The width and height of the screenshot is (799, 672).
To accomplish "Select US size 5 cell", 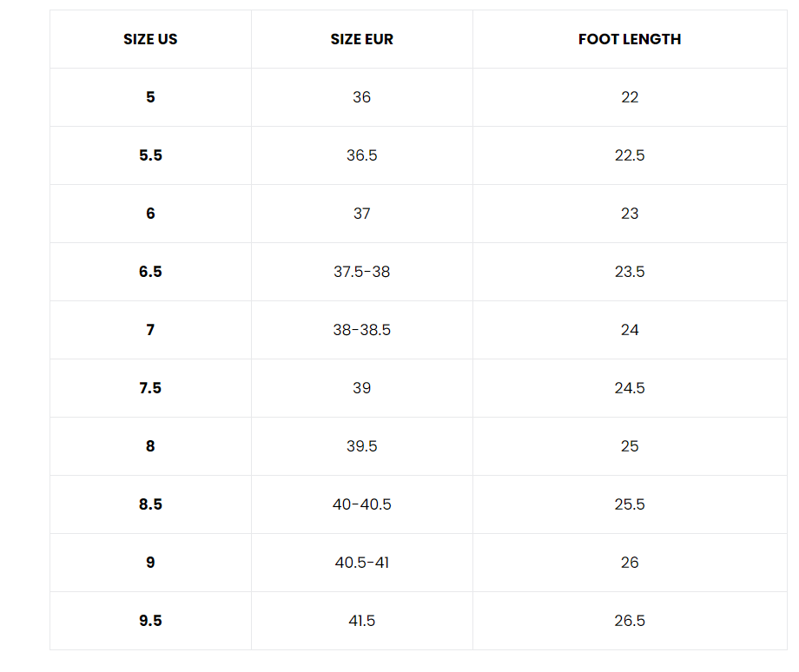I will [x=150, y=97].
